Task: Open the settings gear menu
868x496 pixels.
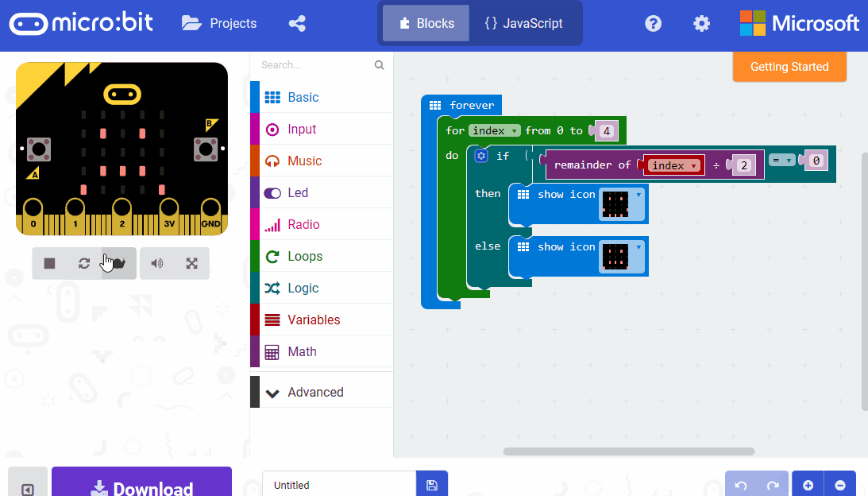Action: pos(701,23)
